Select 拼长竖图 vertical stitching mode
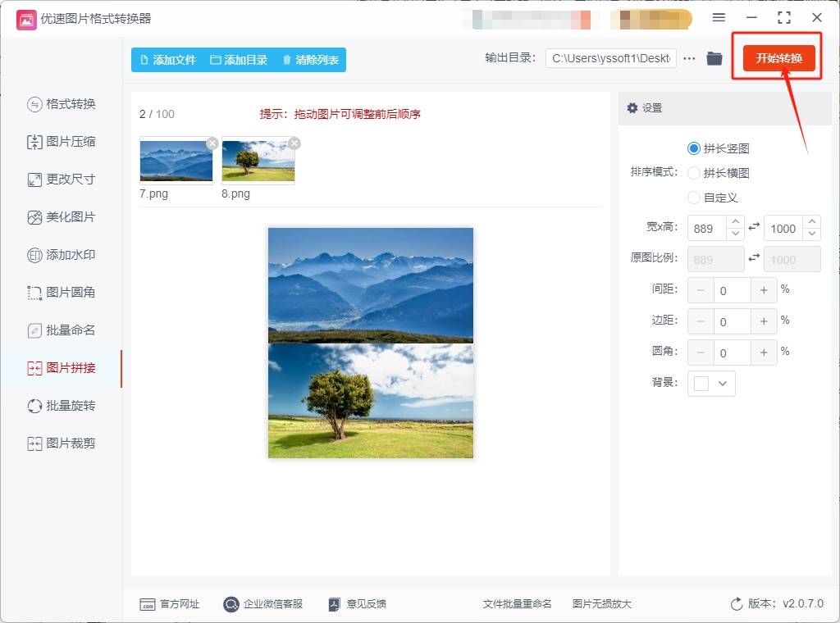 pos(718,148)
